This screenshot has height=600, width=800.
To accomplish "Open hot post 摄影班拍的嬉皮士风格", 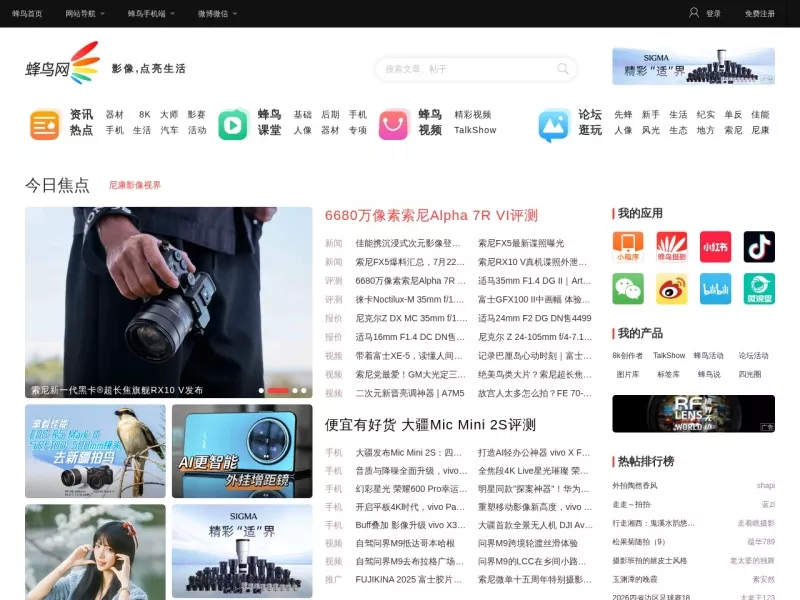I will tap(649, 561).
